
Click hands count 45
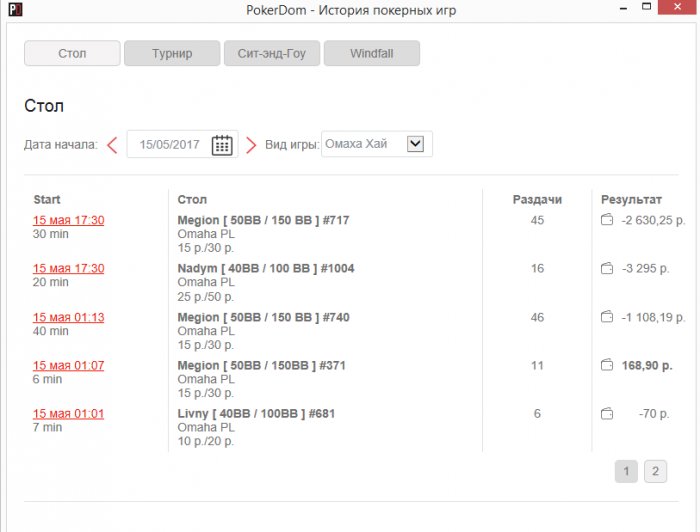pos(537,220)
